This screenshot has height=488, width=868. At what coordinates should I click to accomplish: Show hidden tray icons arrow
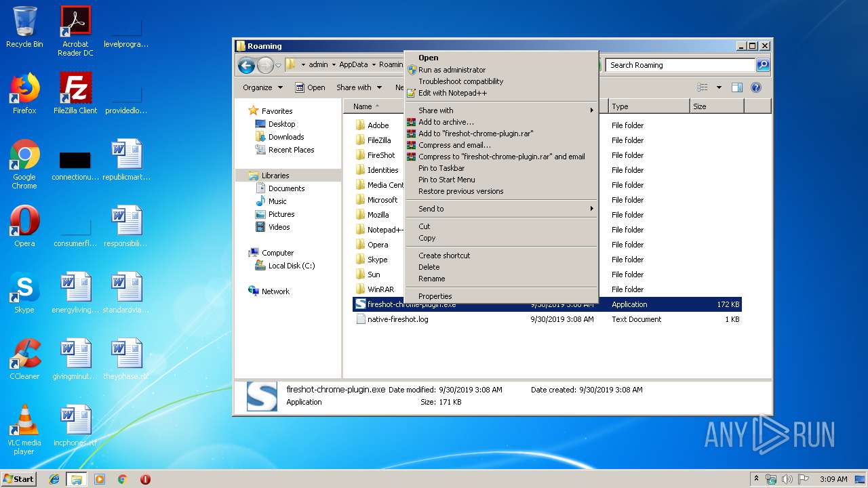coord(756,479)
